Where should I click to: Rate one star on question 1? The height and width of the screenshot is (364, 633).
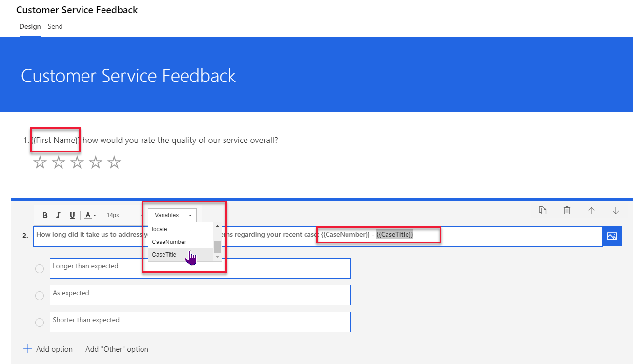[x=40, y=162]
